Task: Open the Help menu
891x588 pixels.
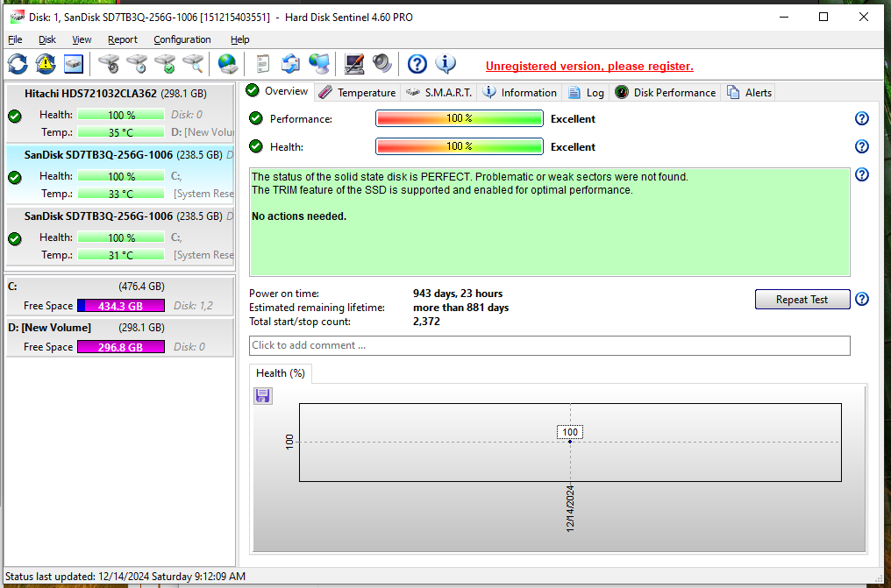Action: pyautogui.click(x=239, y=39)
